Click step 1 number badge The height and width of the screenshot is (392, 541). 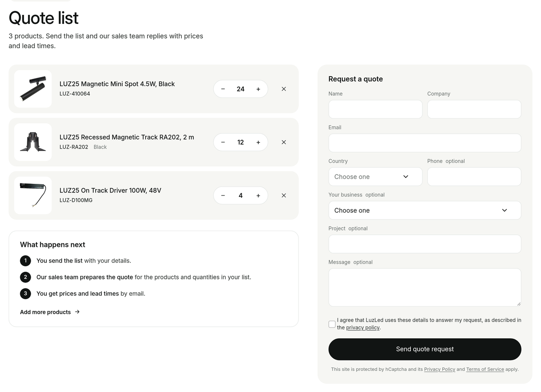click(x=25, y=260)
